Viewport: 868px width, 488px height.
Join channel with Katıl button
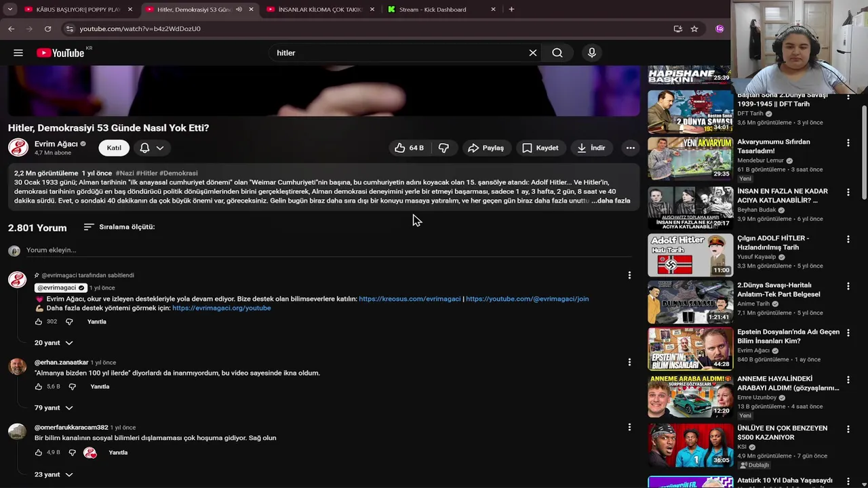tap(114, 148)
